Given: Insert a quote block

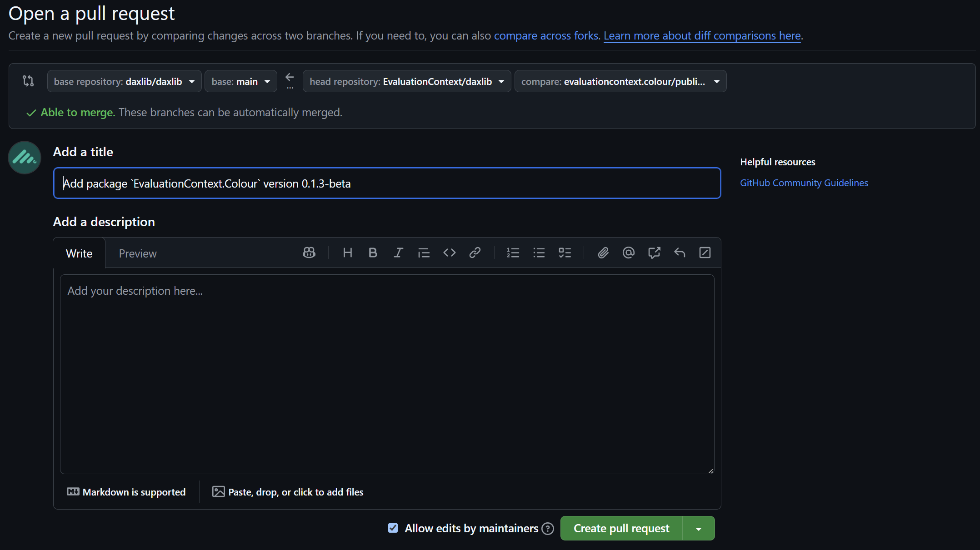Looking at the screenshot, I should [424, 253].
